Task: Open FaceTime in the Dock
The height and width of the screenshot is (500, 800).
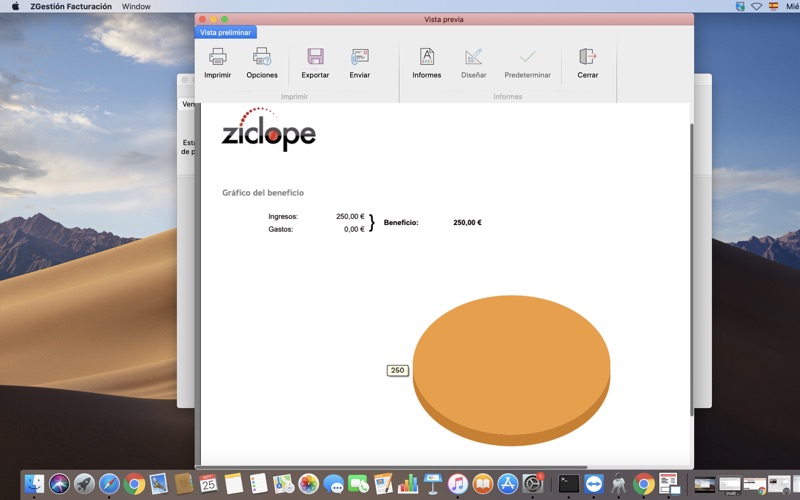Action: click(358, 484)
